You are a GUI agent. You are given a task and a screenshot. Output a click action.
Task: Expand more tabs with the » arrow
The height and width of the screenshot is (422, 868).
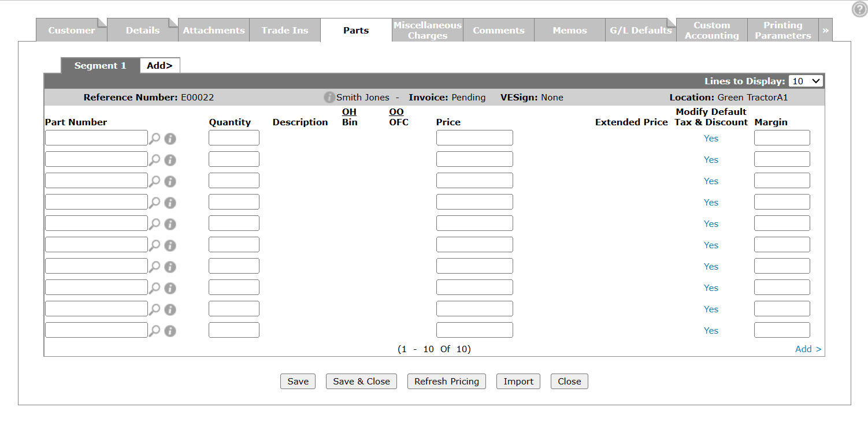point(825,30)
